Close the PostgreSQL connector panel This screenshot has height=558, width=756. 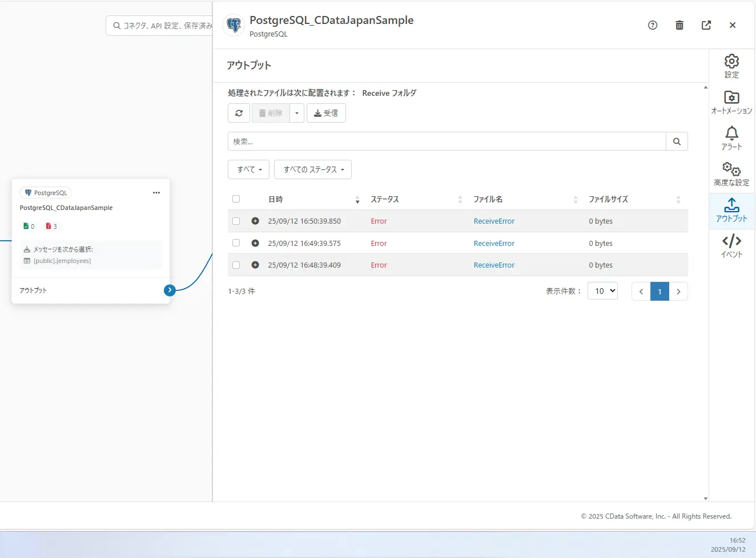pyautogui.click(x=733, y=25)
